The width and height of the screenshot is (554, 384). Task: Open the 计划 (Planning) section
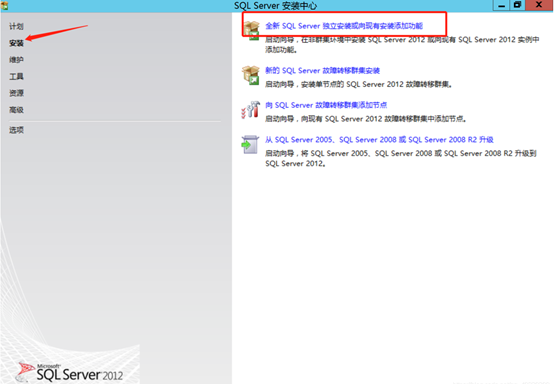pos(16,26)
